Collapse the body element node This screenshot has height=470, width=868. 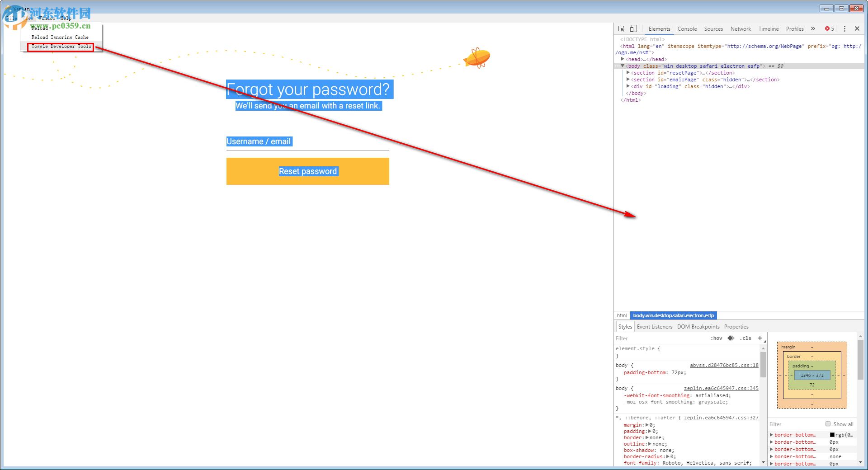point(623,66)
